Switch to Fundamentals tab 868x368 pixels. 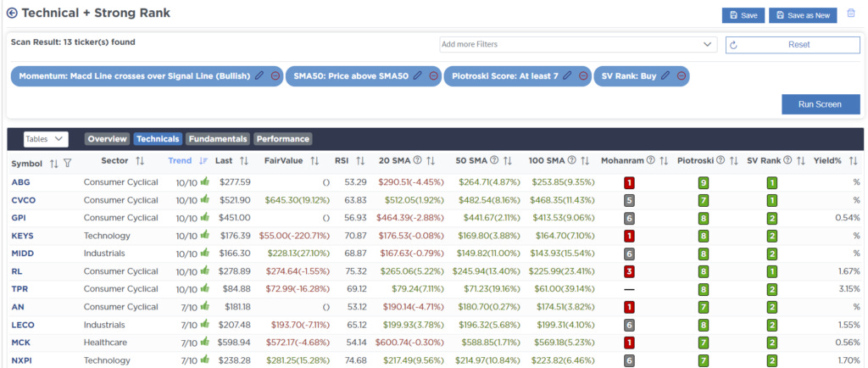point(218,139)
